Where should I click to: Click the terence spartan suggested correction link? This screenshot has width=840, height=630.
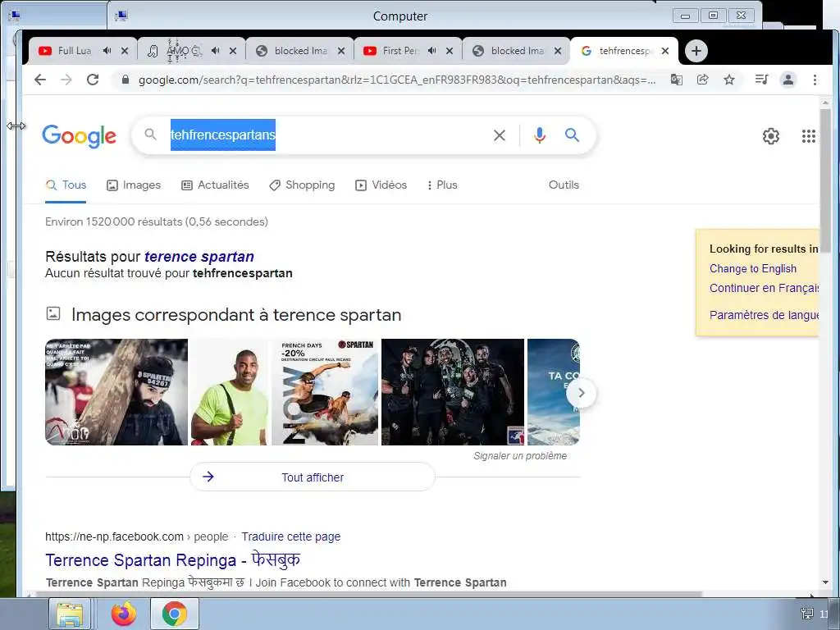(x=199, y=257)
